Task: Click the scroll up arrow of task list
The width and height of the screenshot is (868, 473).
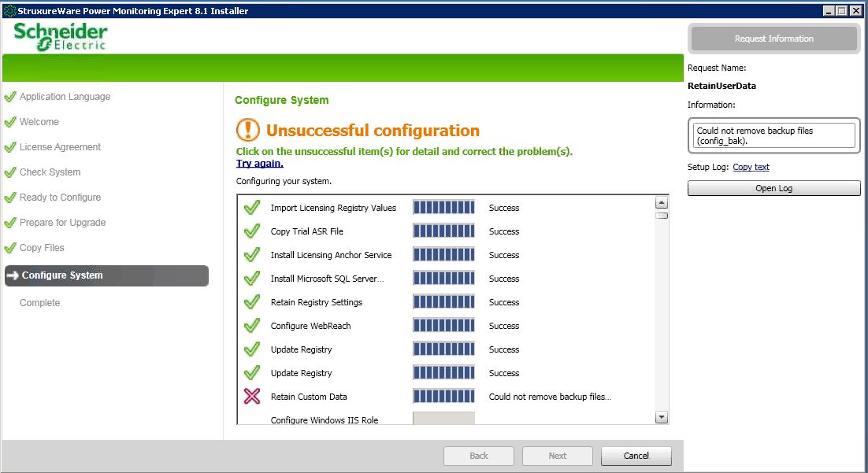Action: 662,202
